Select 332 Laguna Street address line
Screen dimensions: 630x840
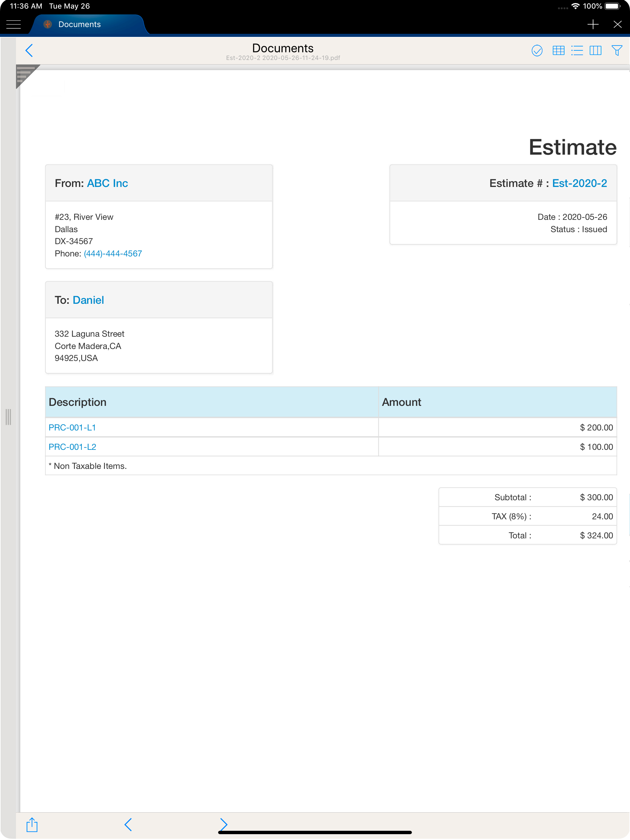pos(89,334)
